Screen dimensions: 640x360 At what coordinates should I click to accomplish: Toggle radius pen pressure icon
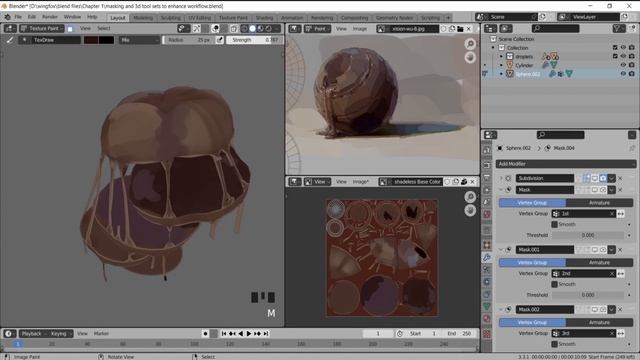[x=220, y=40]
